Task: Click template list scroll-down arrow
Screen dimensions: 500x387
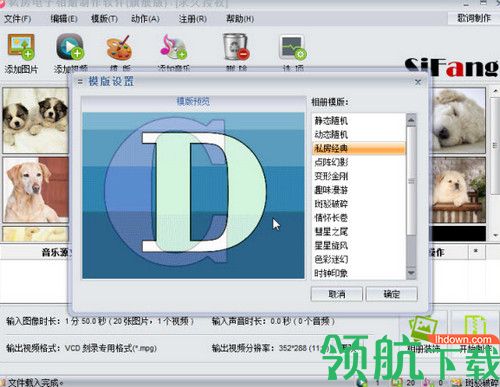Action: (411, 273)
